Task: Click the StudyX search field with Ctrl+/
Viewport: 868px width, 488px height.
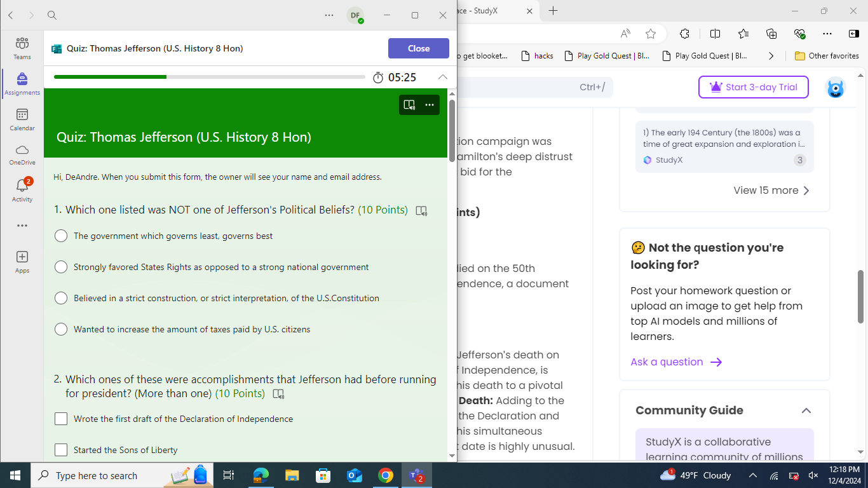Action: pyautogui.click(x=535, y=87)
